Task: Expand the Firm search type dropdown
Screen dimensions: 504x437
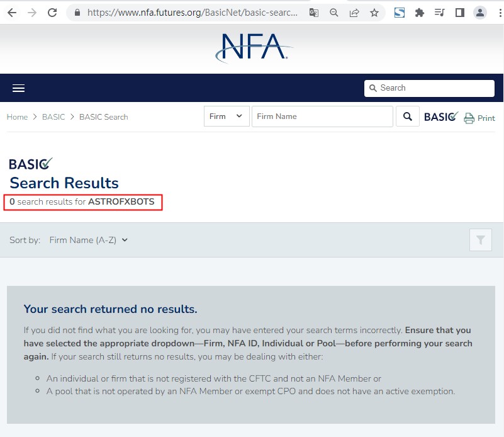Action: pos(227,116)
